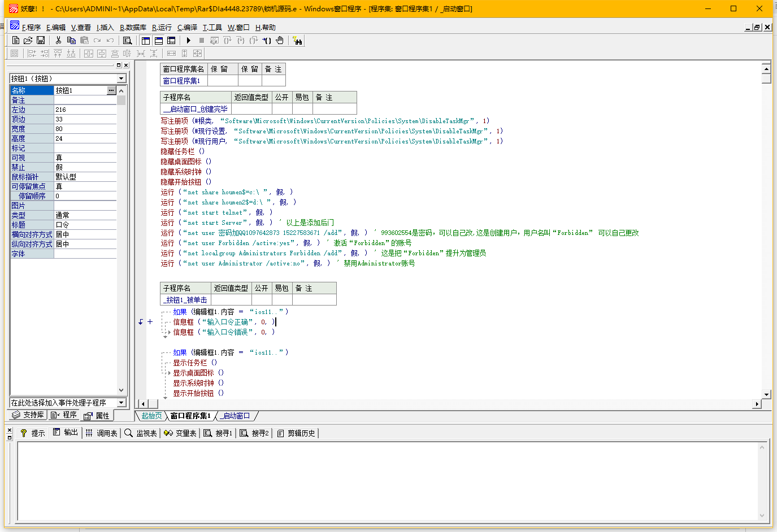This screenshot has height=532, width=777.
Task: Close the left property panel
Action: 126,65
